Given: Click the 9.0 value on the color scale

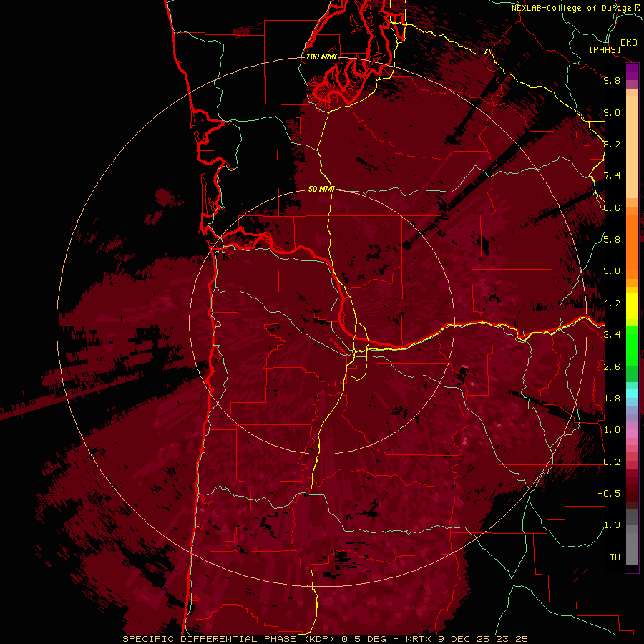Looking at the screenshot, I should tap(612, 113).
